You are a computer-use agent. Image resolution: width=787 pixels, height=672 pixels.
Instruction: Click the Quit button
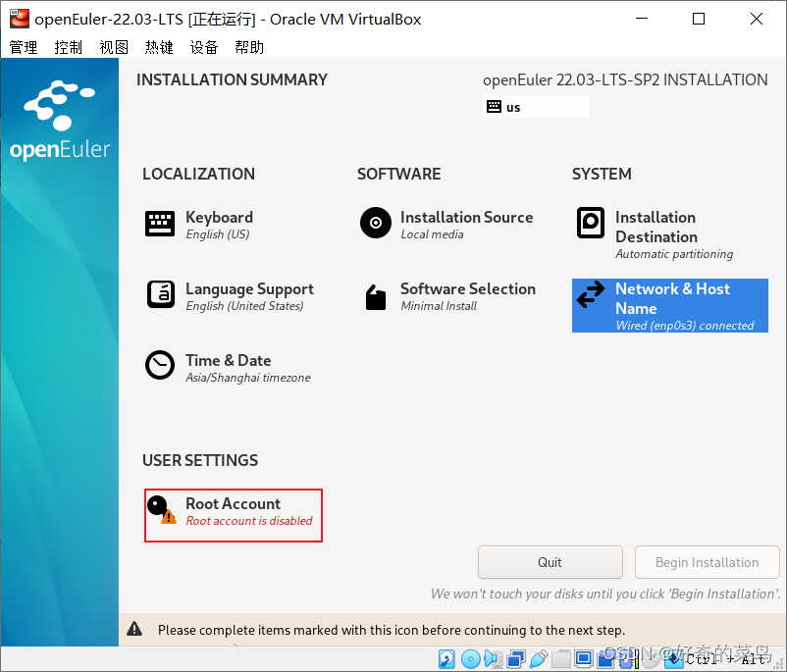click(550, 562)
